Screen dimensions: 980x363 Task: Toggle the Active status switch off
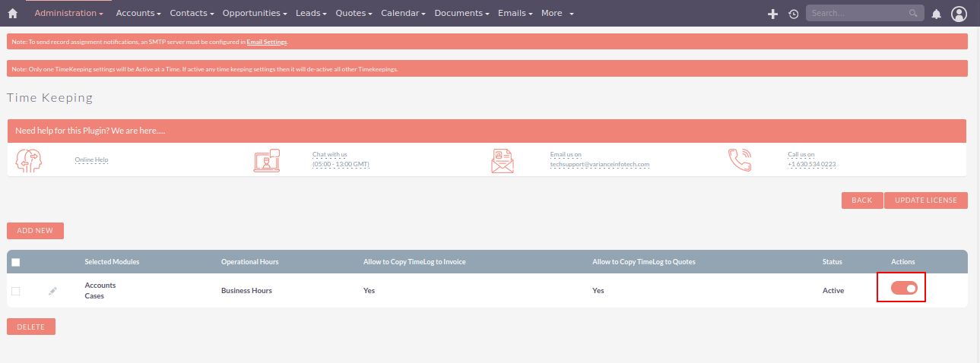[x=904, y=288]
